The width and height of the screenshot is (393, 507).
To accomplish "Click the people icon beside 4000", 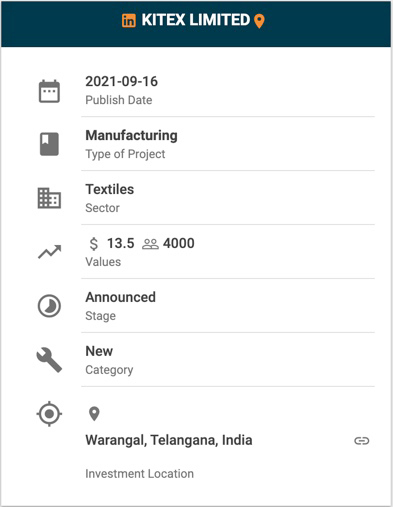I will click(x=150, y=244).
